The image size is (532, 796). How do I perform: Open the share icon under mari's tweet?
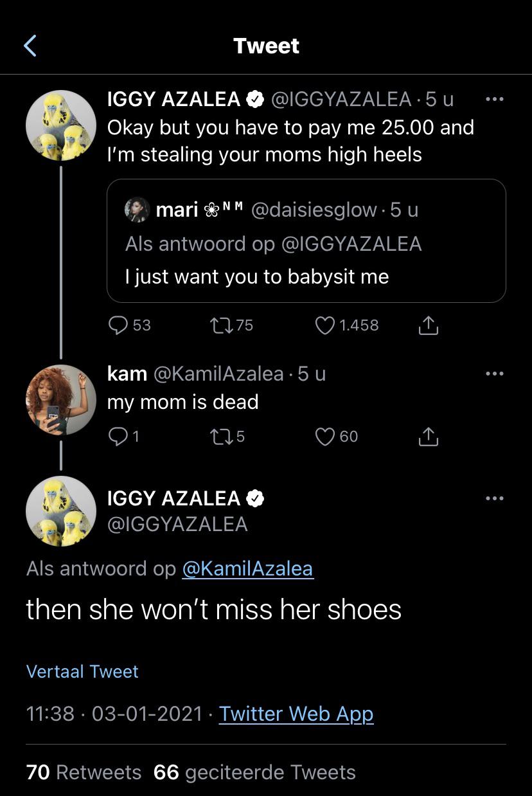click(429, 325)
